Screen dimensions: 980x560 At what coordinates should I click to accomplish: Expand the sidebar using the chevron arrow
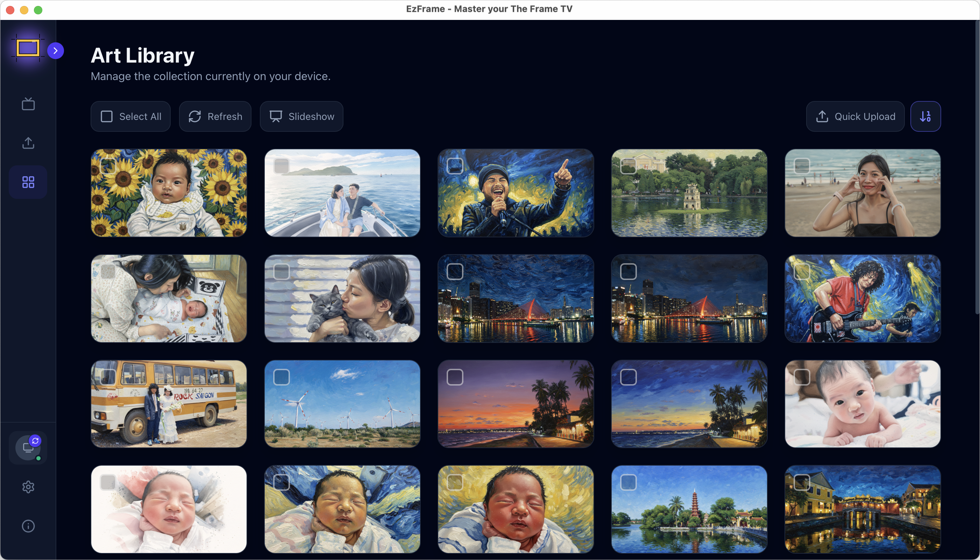pos(55,50)
